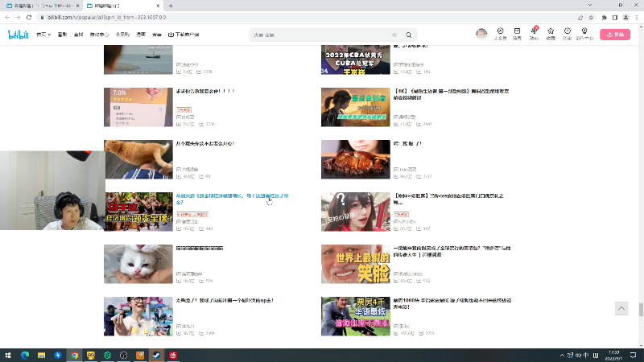Open File Explorer from the taskbar

pyautogui.click(x=42, y=355)
